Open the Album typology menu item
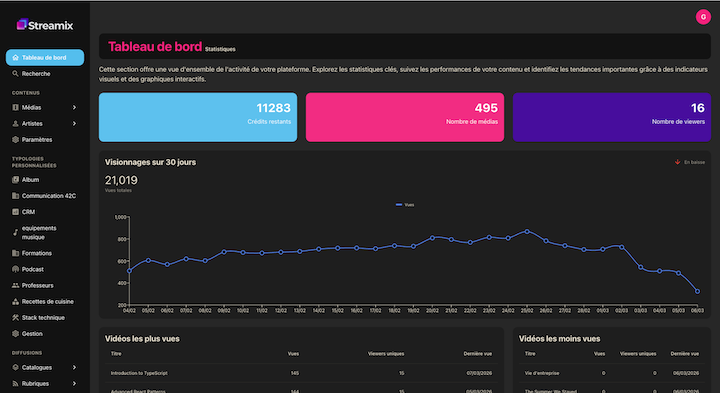Viewport: 720px width, 393px height. pos(45,180)
